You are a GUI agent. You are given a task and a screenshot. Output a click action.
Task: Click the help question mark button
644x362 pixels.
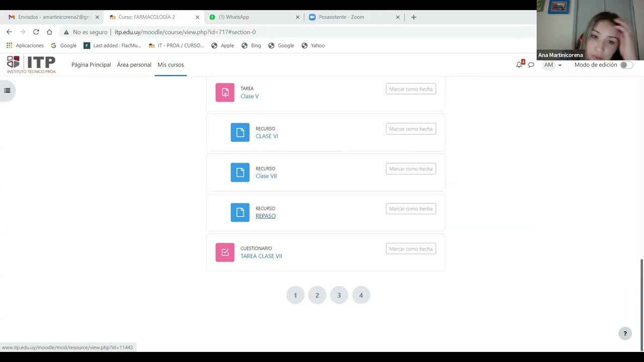click(625, 333)
